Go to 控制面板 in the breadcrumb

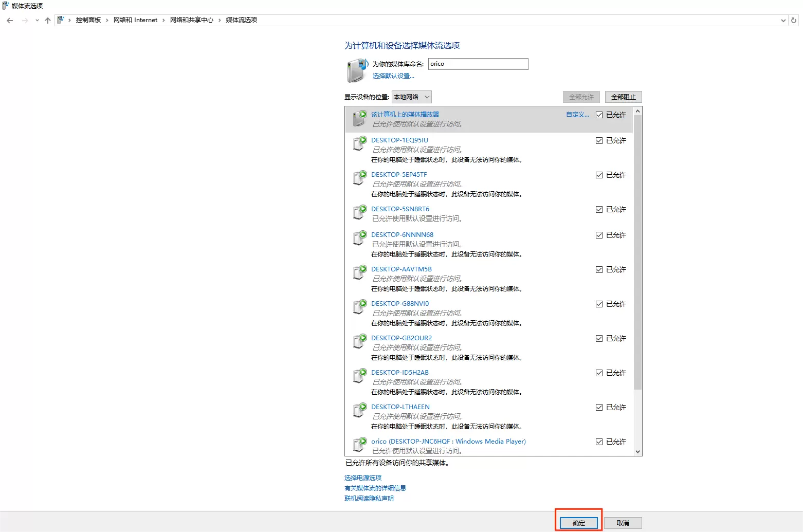click(88, 20)
